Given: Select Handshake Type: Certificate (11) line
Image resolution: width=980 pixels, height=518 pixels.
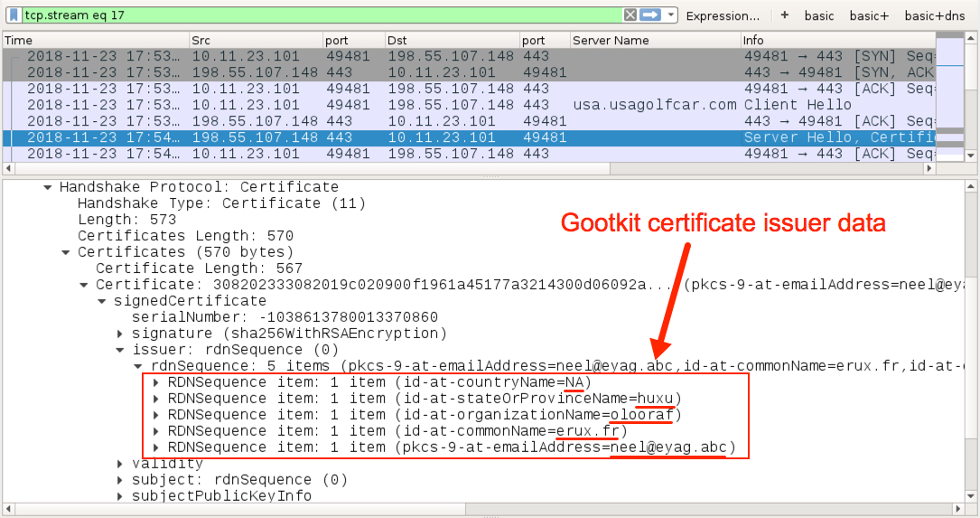Looking at the screenshot, I should click(x=222, y=203).
